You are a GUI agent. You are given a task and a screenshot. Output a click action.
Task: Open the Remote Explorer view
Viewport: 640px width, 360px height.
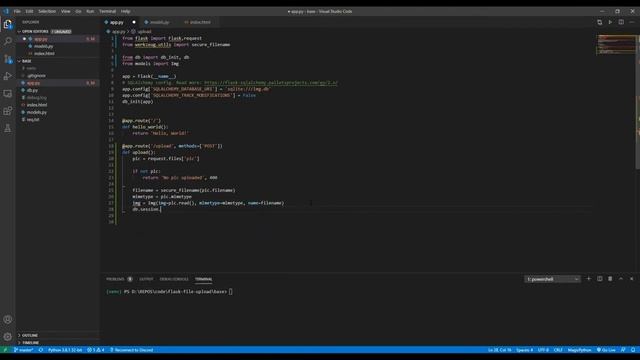8,93
